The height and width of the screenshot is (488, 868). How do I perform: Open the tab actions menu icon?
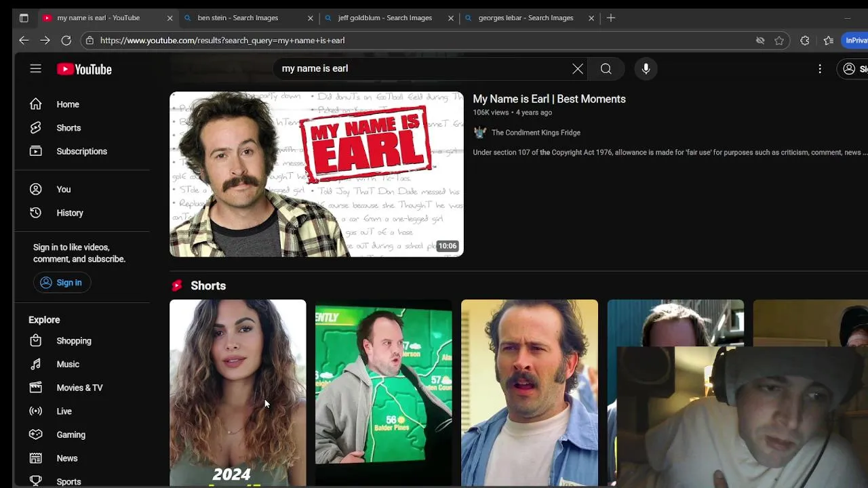(24, 18)
